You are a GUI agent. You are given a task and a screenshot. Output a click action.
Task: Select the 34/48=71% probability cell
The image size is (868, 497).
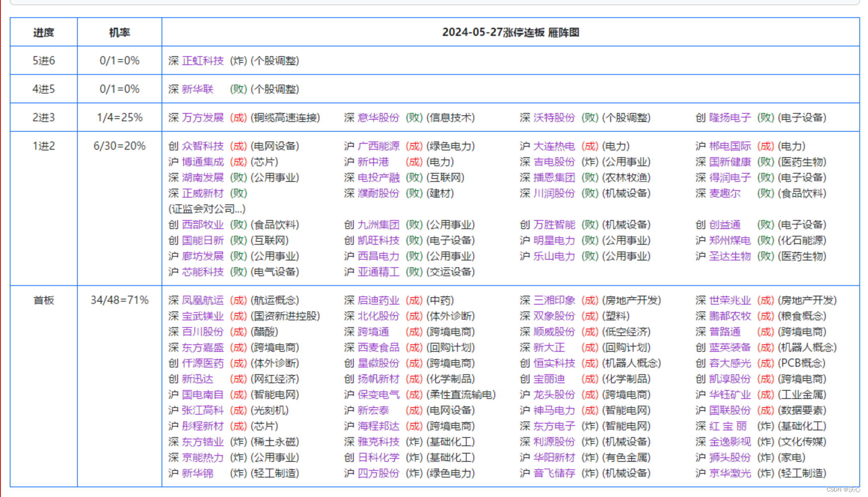pos(120,386)
